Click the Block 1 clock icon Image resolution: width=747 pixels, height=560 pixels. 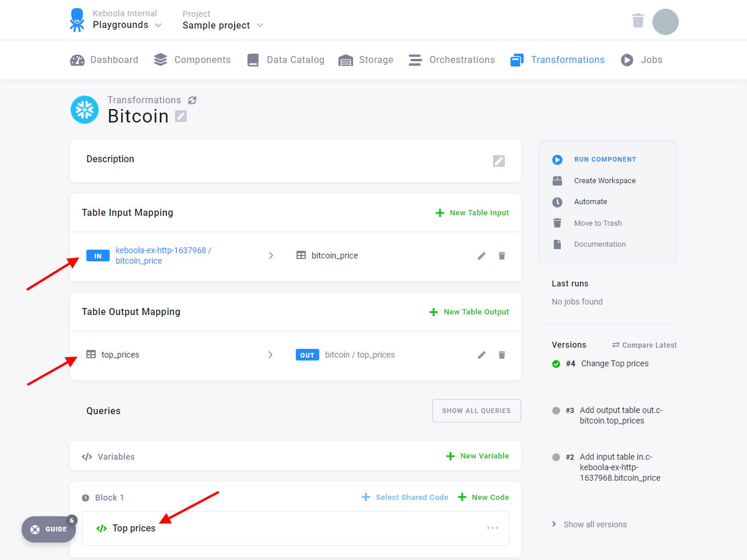[85, 498]
